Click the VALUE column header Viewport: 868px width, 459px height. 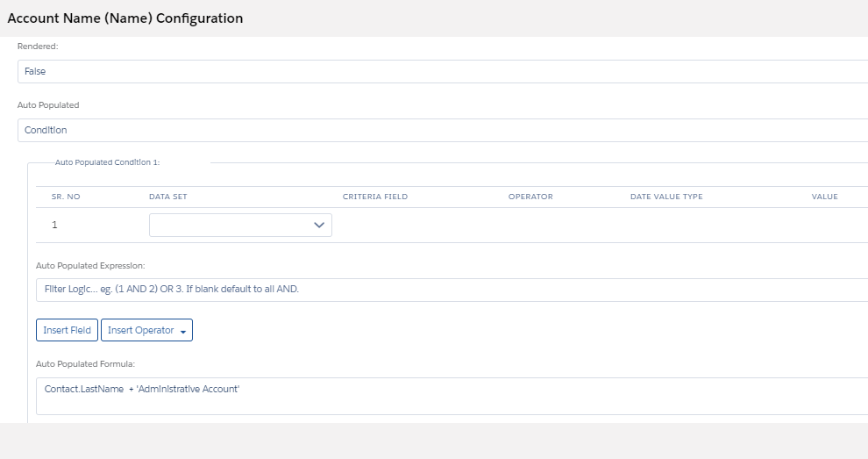tap(824, 197)
